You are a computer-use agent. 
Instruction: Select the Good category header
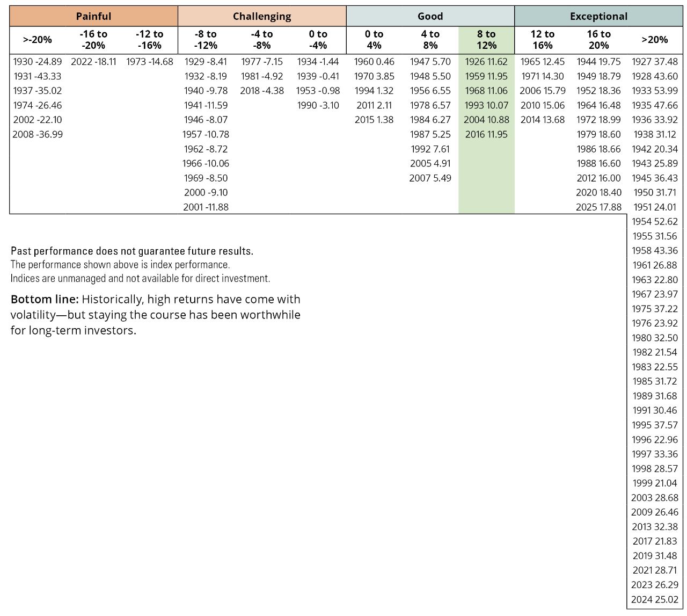tap(430, 16)
